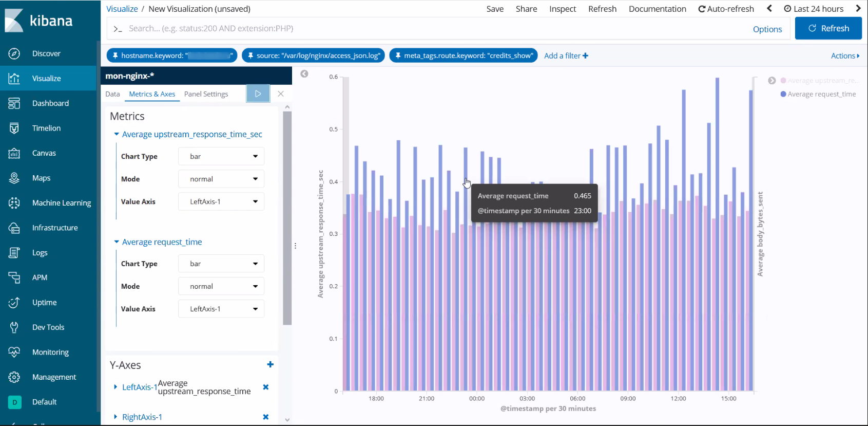Toggle Average request_time series in legend
The image size is (868, 426).
point(821,94)
